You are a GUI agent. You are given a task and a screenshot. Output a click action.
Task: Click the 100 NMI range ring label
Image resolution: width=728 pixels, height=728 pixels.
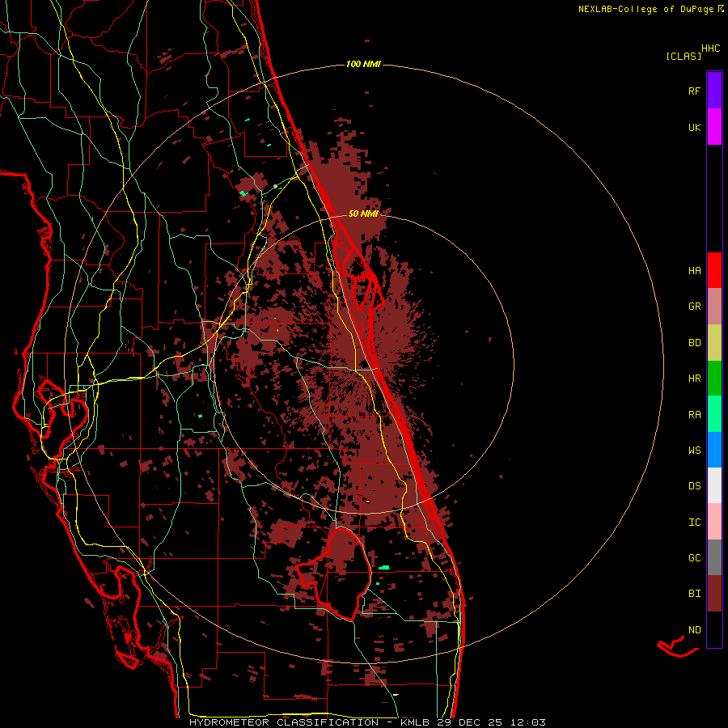coord(363,64)
